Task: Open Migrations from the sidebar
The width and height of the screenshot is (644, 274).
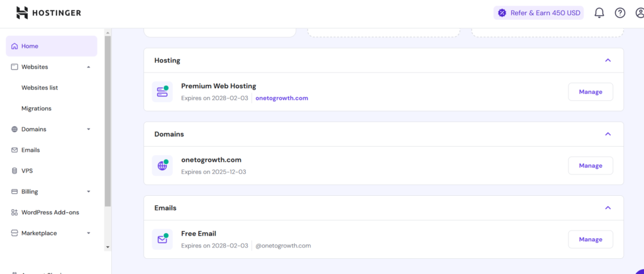Action: point(36,108)
